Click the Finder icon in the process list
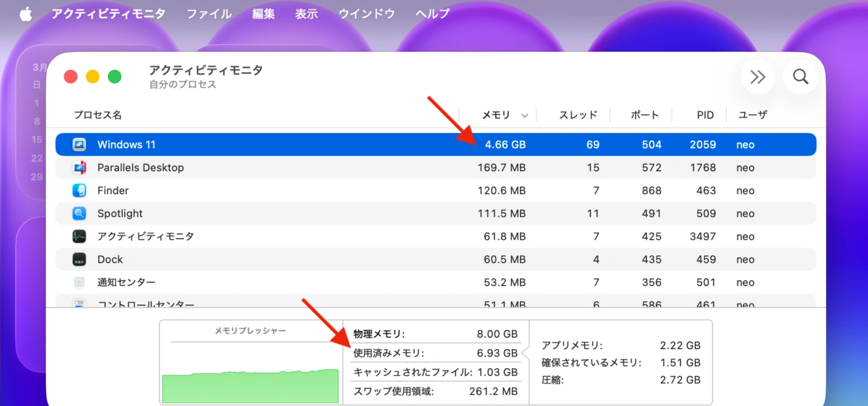Image resolution: width=868 pixels, height=406 pixels. pyautogui.click(x=81, y=190)
